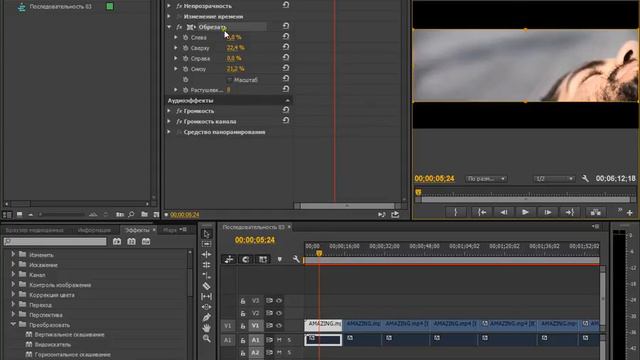Viewport: 640px width, 360px height.
Task: Lock the V3 track
Action: pyautogui.click(x=243, y=301)
